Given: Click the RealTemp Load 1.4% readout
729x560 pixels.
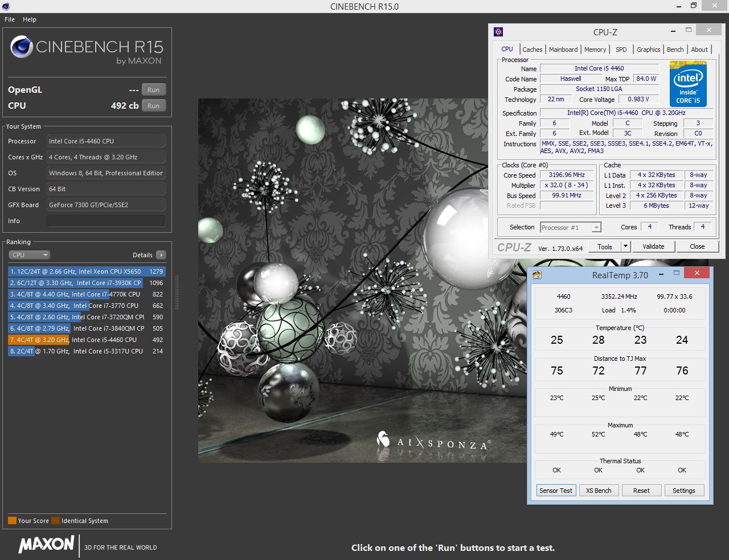Looking at the screenshot, I should (x=619, y=310).
